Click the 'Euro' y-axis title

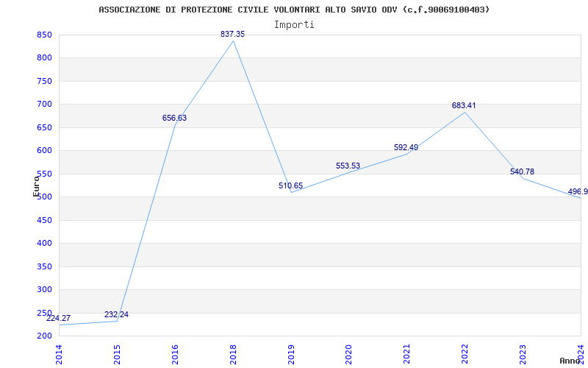[x=36, y=186]
